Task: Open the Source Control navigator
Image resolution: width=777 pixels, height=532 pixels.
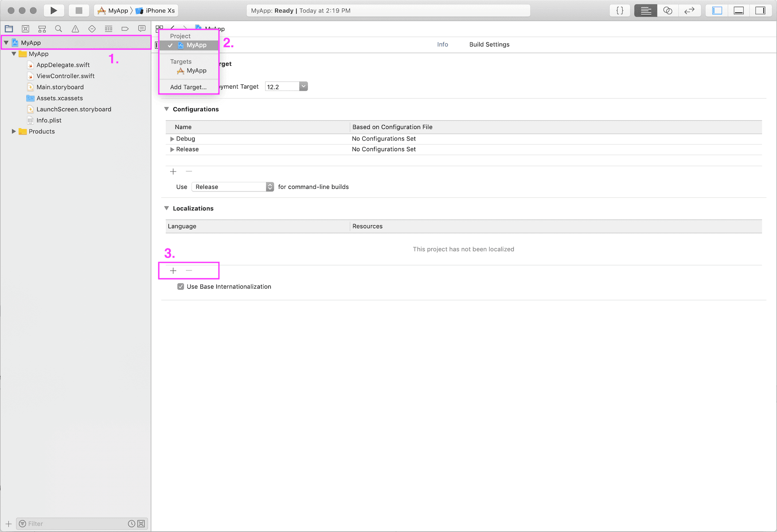Action: point(26,29)
